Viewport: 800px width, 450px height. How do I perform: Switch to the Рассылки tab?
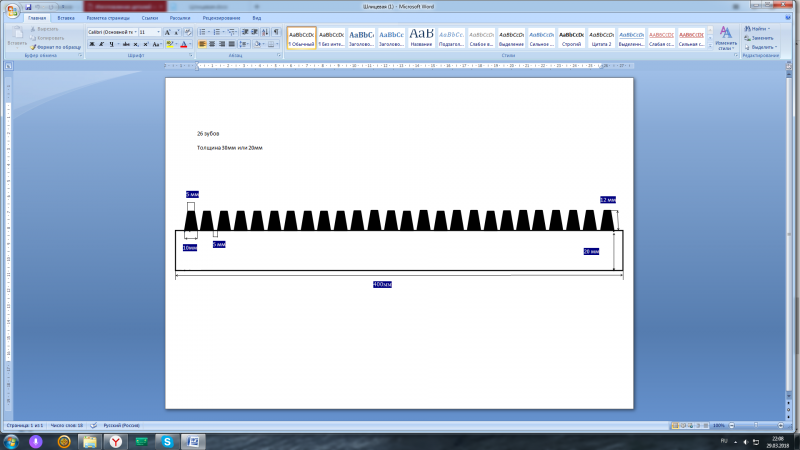(180, 18)
